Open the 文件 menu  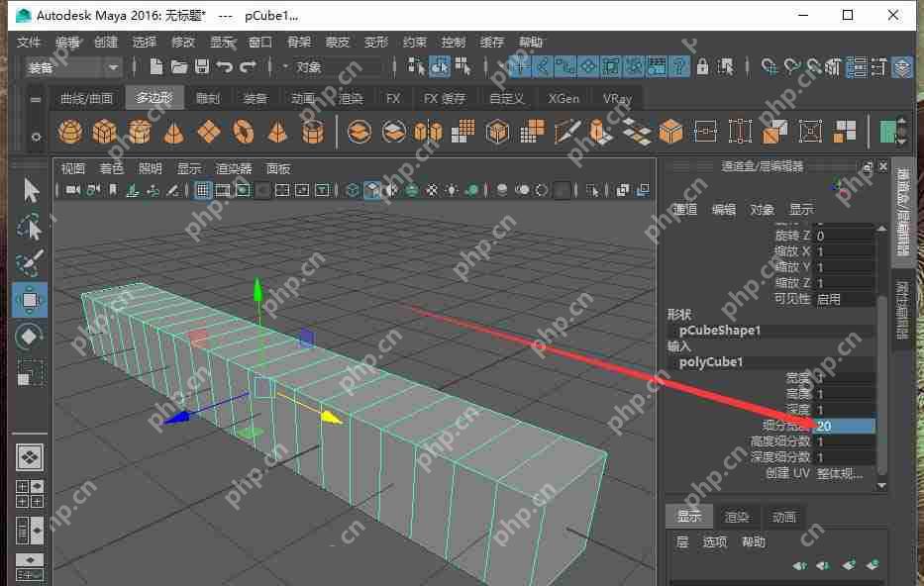coord(29,42)
